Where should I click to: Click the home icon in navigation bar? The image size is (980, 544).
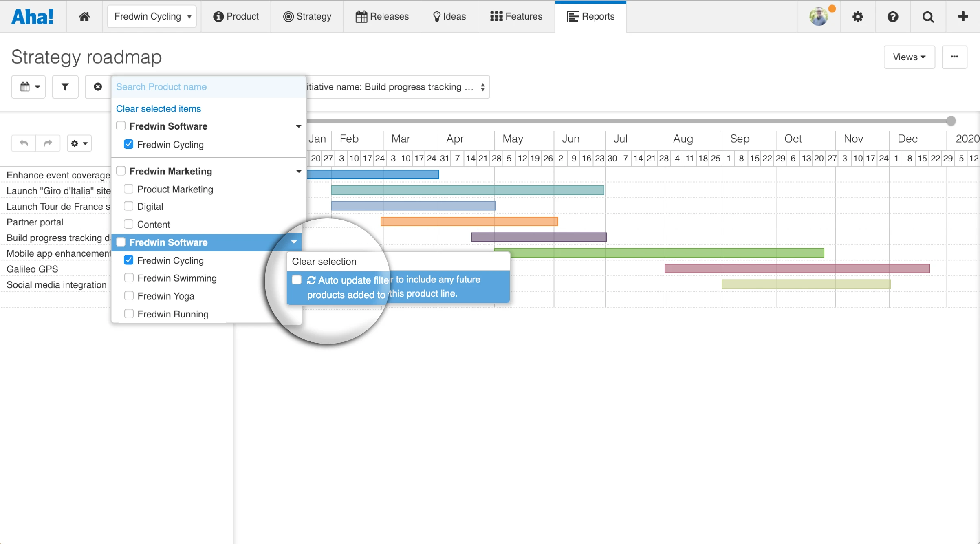coord(84,16)
